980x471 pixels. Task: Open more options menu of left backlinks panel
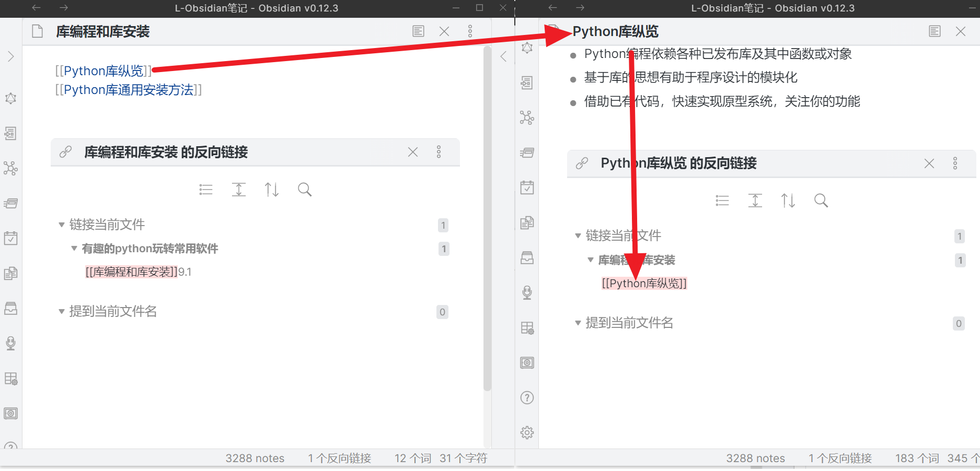pyautogui.click(x=439, y=152)
